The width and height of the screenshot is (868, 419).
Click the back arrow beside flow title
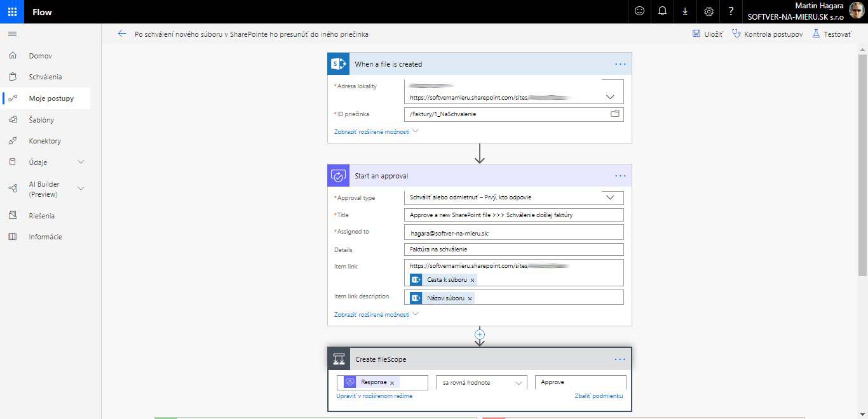point(122,34)
